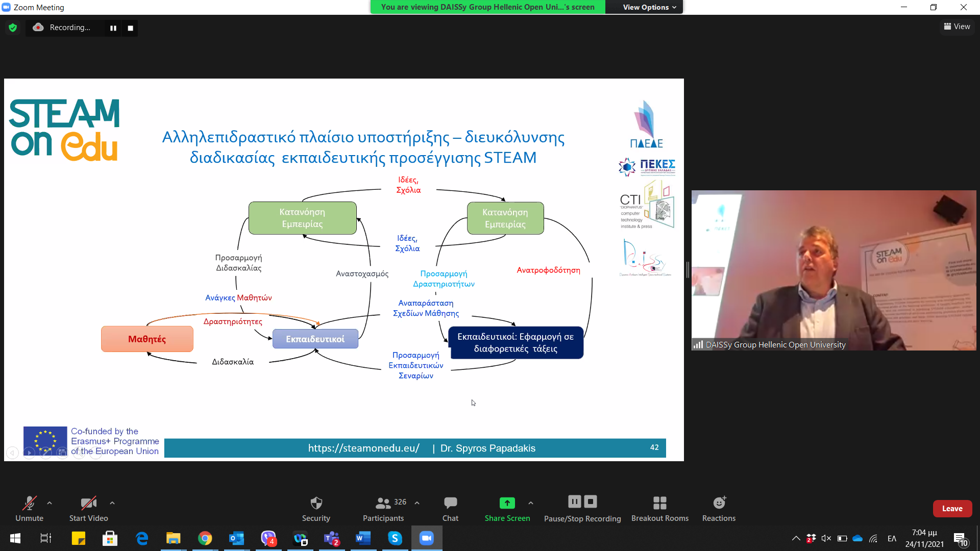Pause the recording with the top-left indicator
Viewport: 980px width, 551px height.
pyautogui.click(x=113, y=28)
